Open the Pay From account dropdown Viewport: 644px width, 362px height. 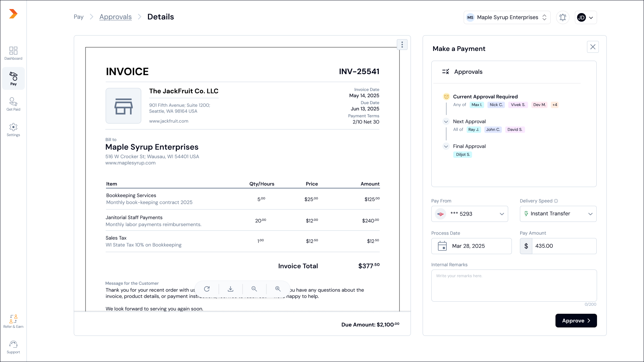470,214
